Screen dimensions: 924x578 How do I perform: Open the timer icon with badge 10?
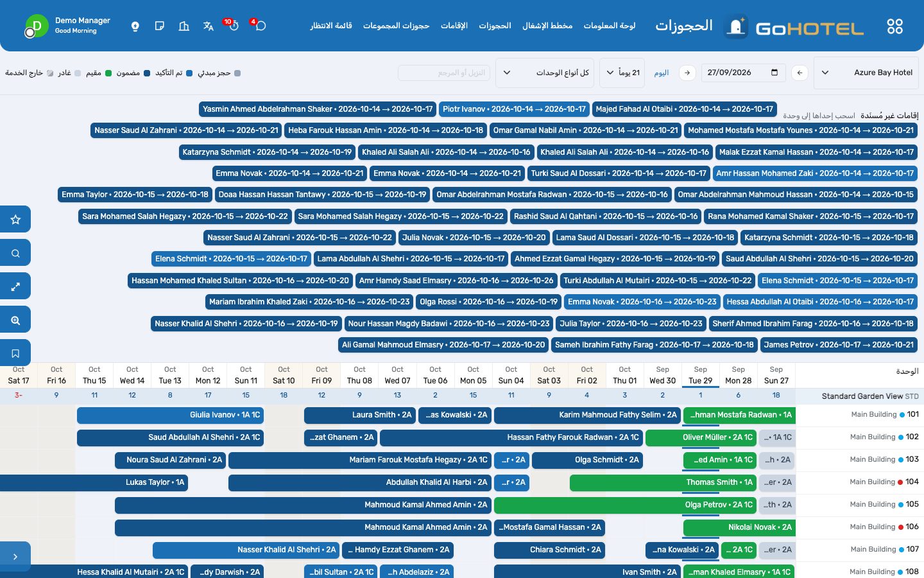click(234, 26)
